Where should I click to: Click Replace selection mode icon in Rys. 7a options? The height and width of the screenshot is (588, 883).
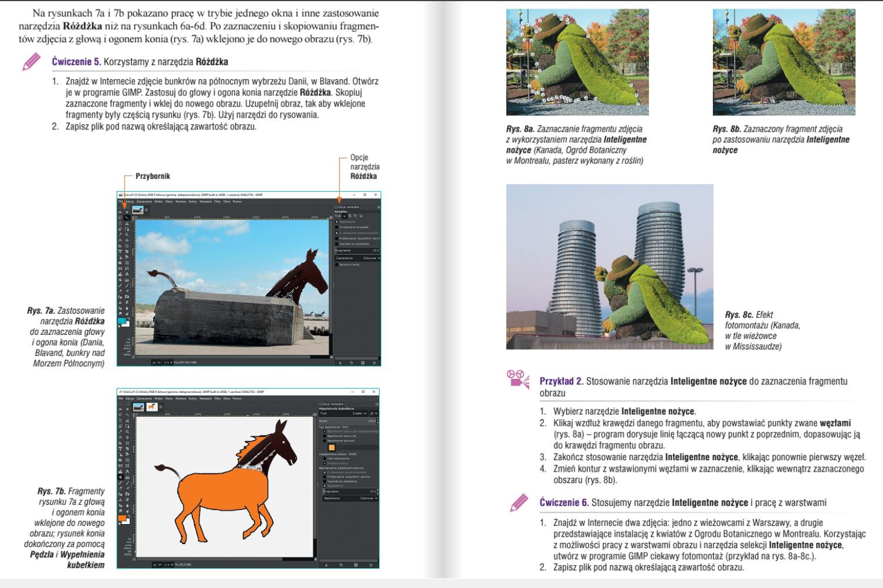pos(345,216)
